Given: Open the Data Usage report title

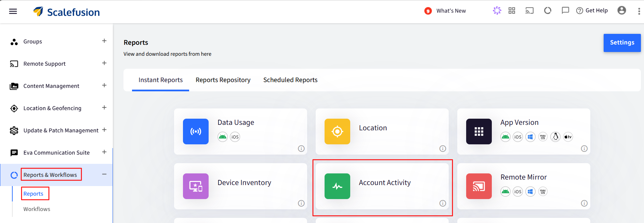Looking at the screenshot, I should pos(236,122).
